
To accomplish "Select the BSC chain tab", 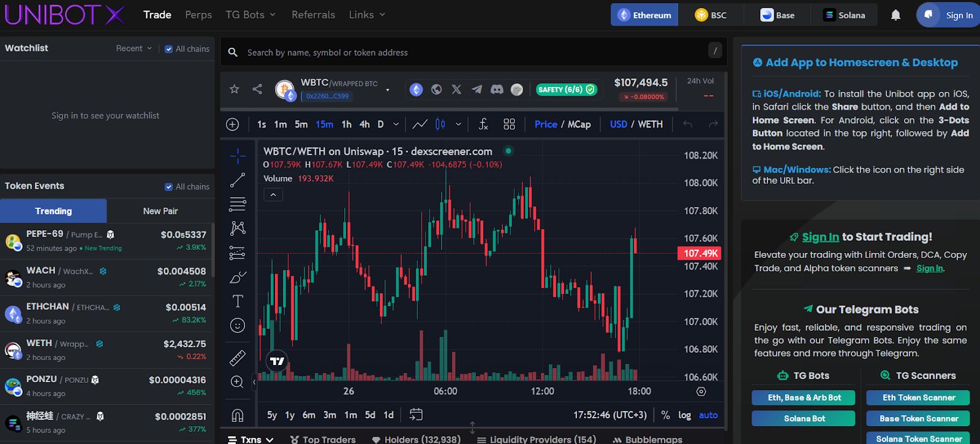I will point(710,15).
